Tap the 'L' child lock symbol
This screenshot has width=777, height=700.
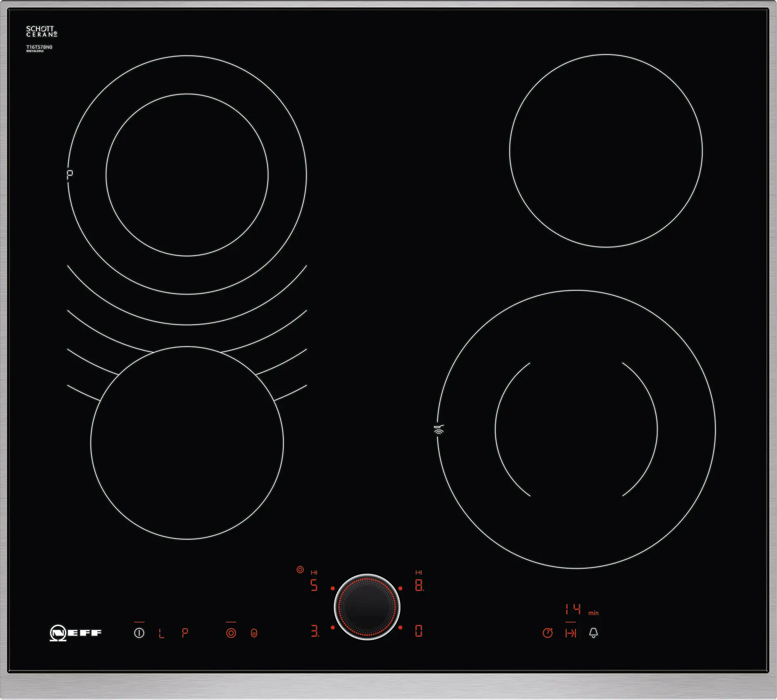pos(162,633)
